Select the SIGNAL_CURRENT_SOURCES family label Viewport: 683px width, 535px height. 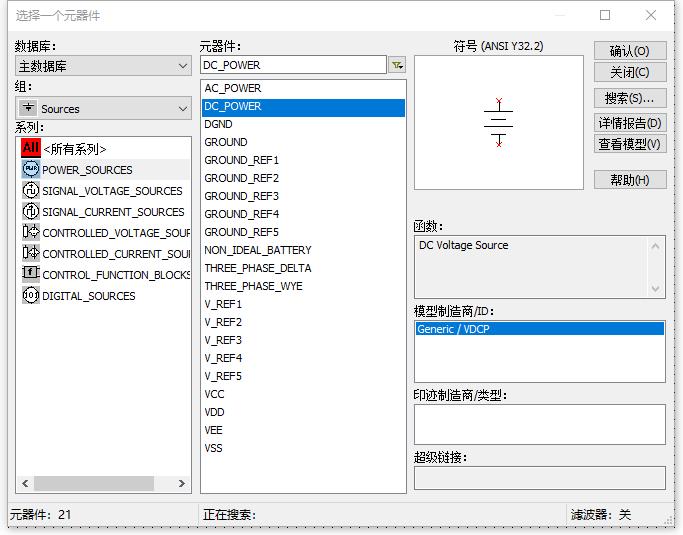113,212
